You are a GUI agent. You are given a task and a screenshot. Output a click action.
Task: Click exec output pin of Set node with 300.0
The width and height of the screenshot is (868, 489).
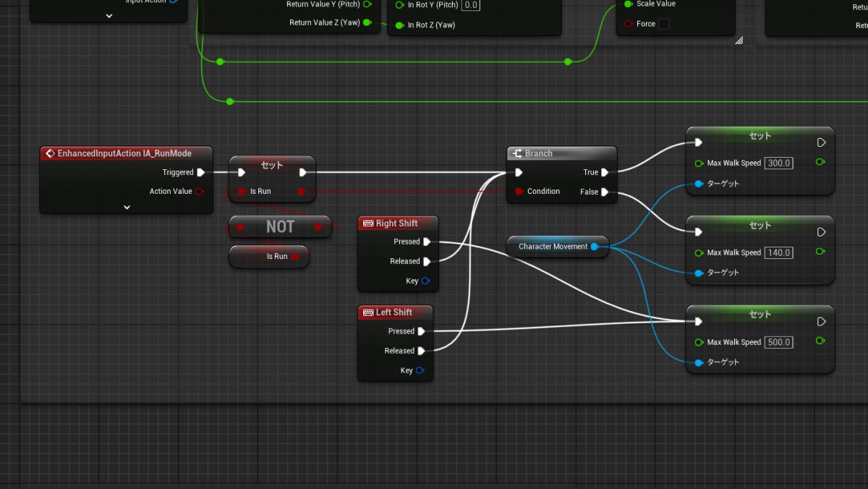(x=821, y=143)
